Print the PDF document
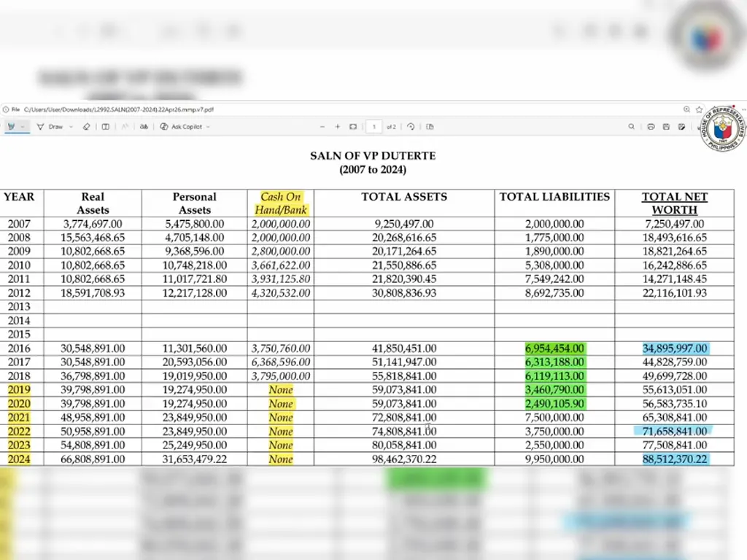The width and height of the screenshot is (747, 560). pos(651,127)
